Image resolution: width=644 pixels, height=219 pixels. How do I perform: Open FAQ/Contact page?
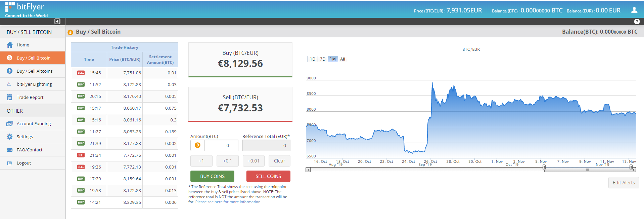(33, 150)
